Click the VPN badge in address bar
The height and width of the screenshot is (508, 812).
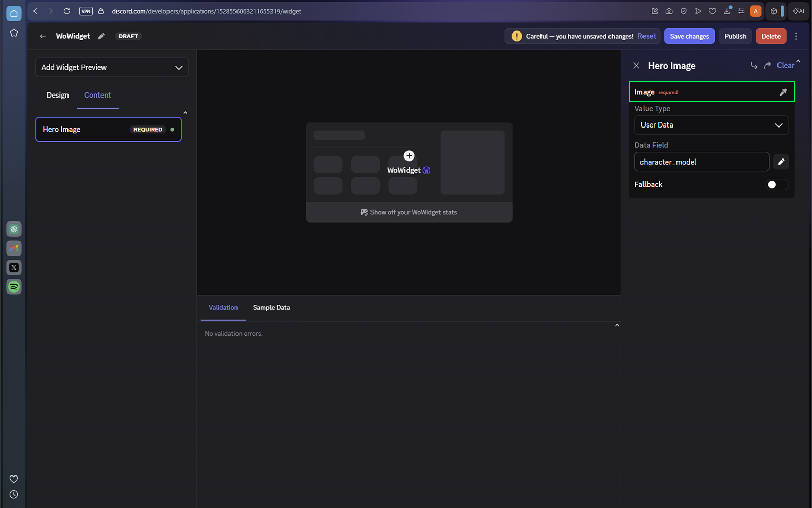click(86, 11)
